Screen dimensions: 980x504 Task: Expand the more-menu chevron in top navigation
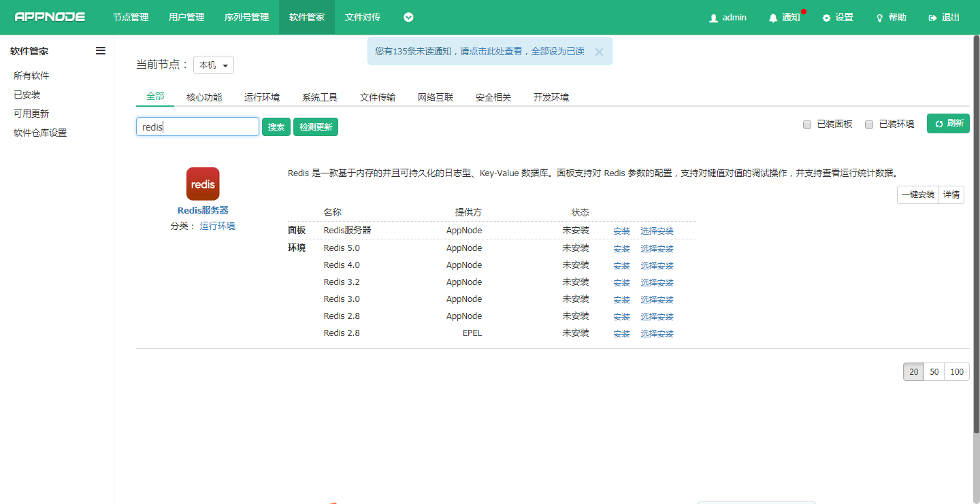pyautogui.click(x=408, y=17)
